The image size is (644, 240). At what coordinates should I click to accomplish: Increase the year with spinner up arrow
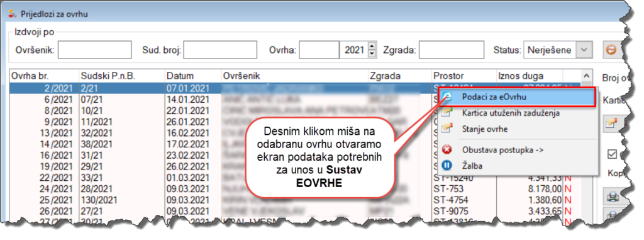click(x=372, y=46)
